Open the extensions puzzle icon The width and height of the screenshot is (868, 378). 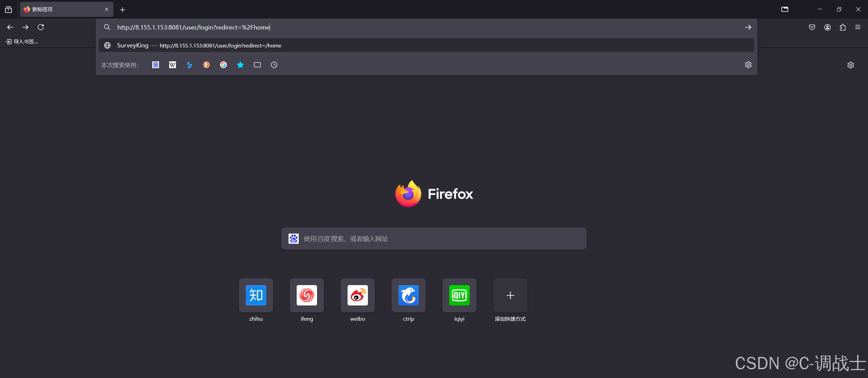pos(843,27)
